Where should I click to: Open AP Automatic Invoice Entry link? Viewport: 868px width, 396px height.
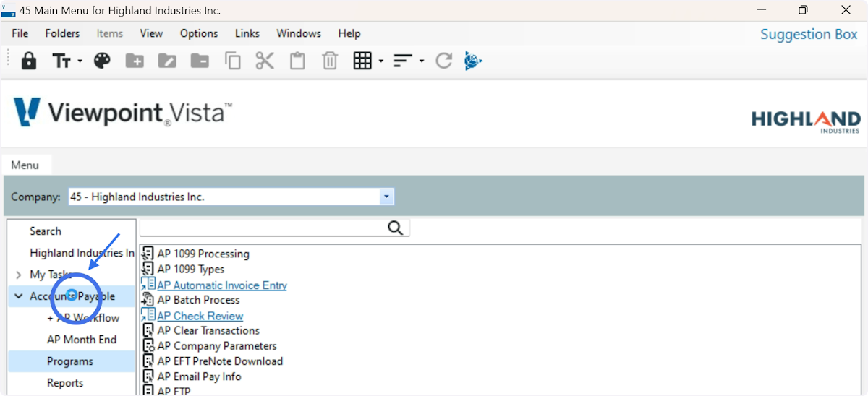coord(222,285)
